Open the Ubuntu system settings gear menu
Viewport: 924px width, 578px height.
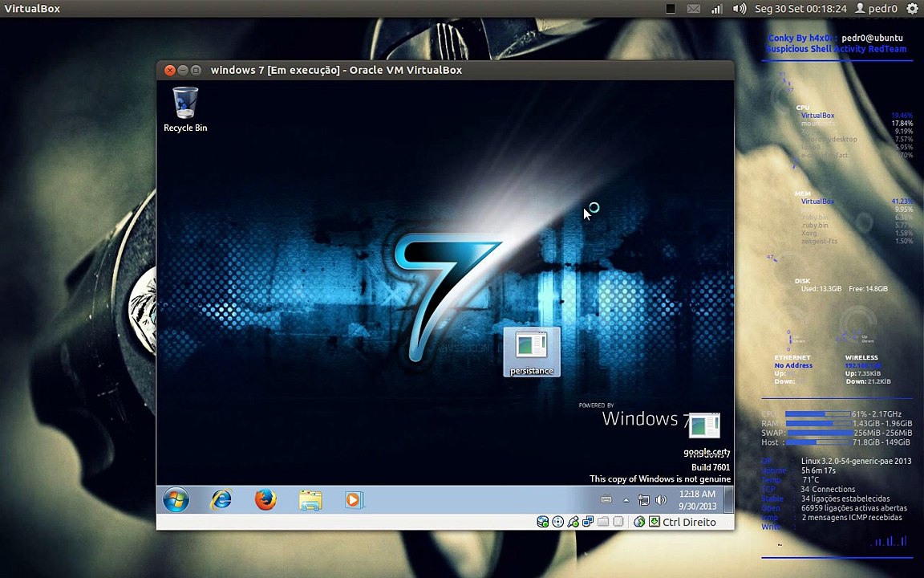tap(912, 8)
